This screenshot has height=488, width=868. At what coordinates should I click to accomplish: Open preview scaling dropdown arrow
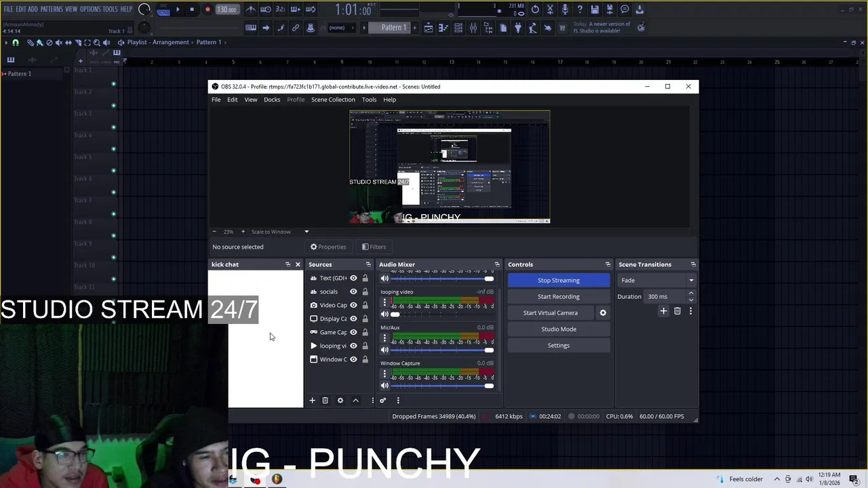(x=306, y=232)
